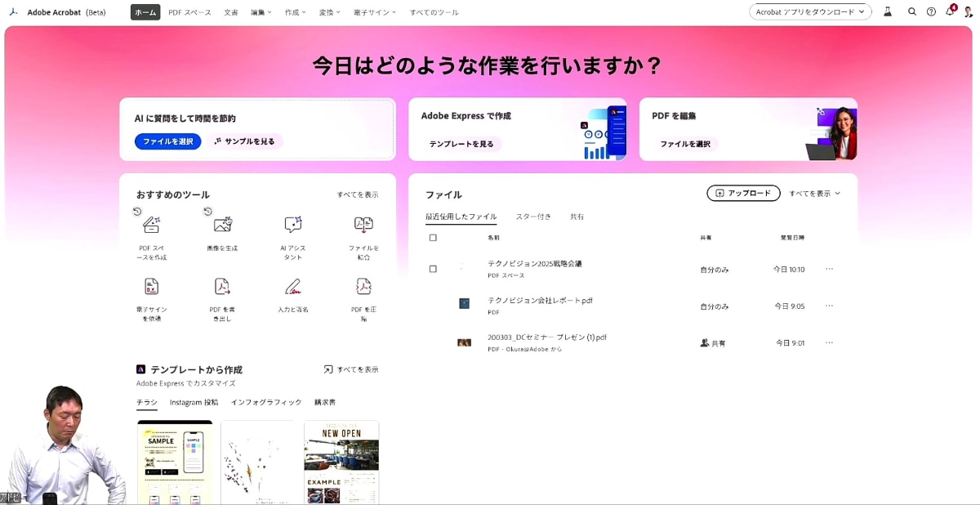
Task: Click ファイルを選択 in AI card
Action: (168, 141)
